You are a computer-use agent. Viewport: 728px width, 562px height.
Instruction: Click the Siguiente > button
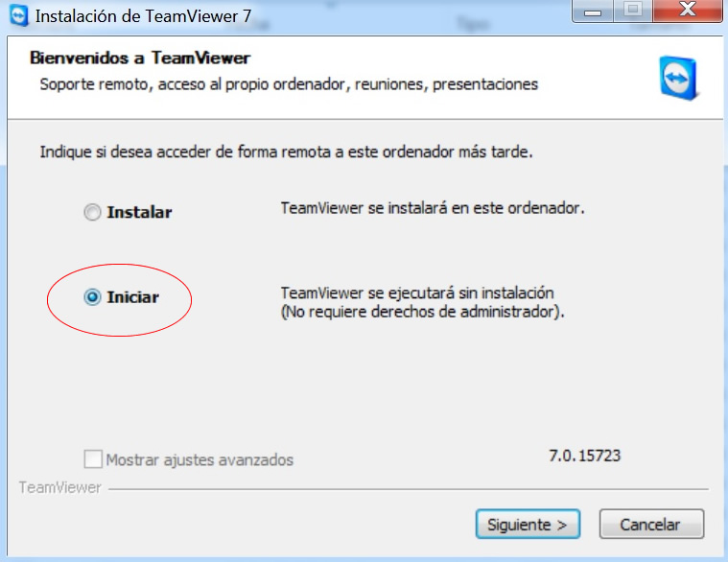click(528, 525)
